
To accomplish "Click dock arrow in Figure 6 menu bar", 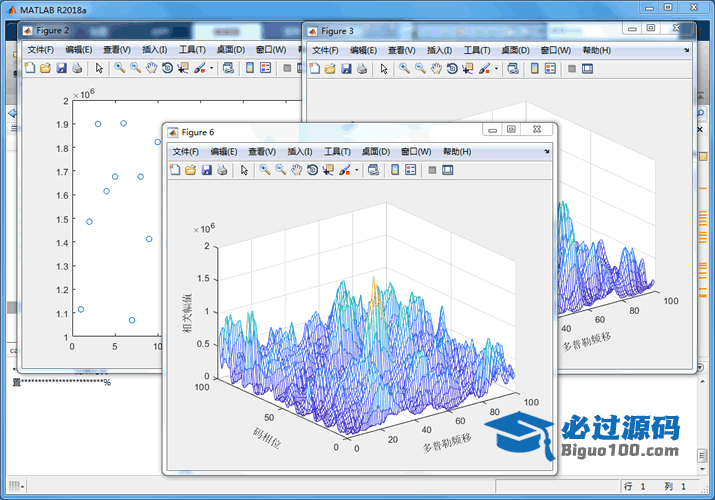I will point(547,151).
